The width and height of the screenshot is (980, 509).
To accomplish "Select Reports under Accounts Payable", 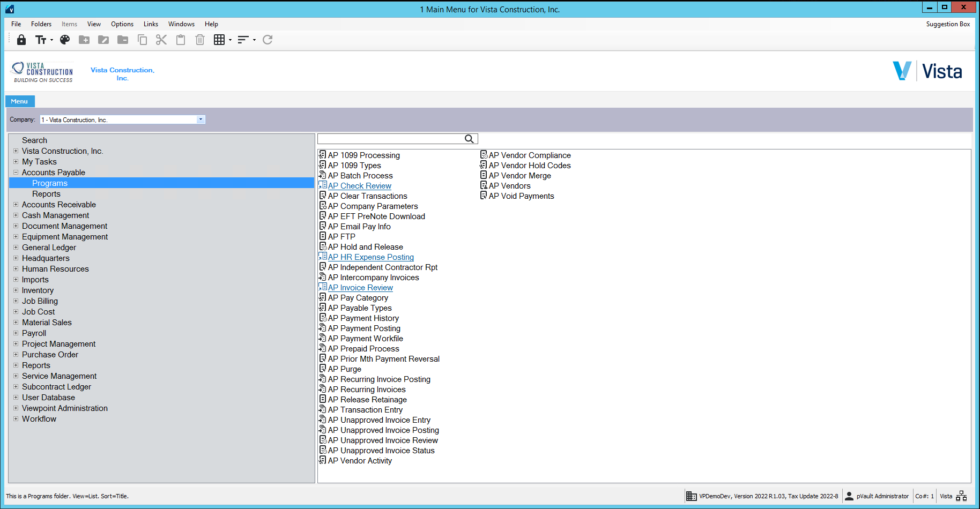I will (x=46, y=194).
